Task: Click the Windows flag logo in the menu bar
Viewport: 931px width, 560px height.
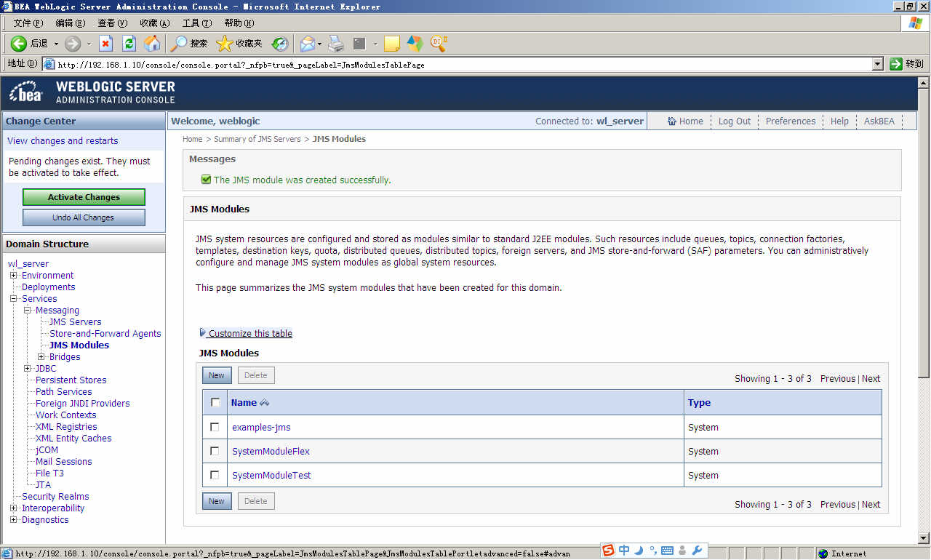Action: click(x=916, y=23)
